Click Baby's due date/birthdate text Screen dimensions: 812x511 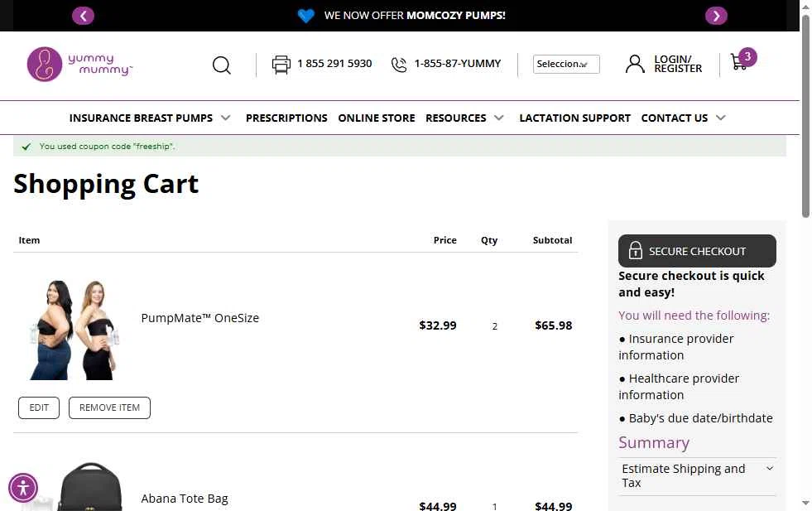(x=700, y=418)
